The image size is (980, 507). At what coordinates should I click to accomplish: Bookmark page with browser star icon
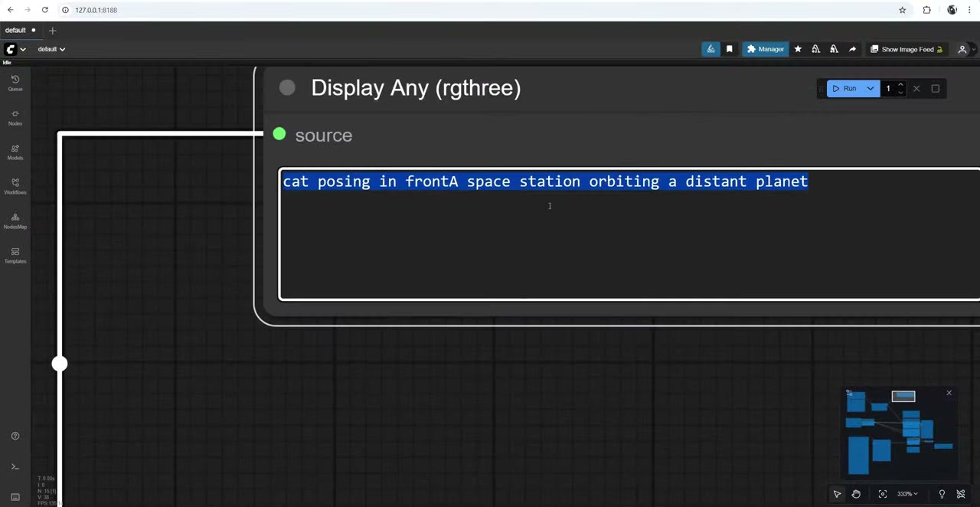903,10
